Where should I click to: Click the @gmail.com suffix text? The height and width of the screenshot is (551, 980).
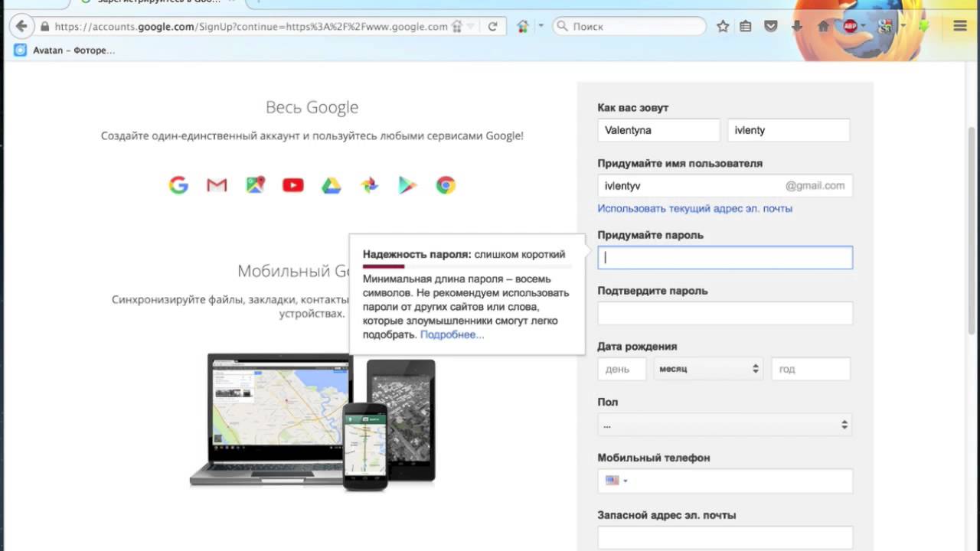coord(815,186)
